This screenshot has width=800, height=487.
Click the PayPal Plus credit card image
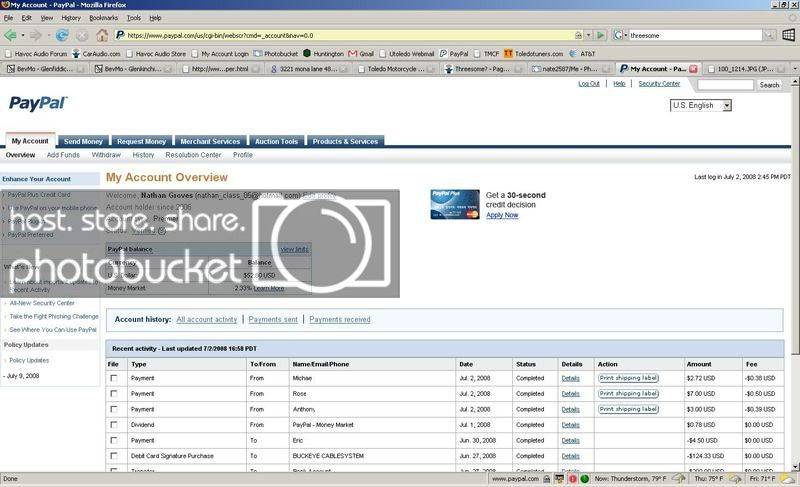coord(455,204)
